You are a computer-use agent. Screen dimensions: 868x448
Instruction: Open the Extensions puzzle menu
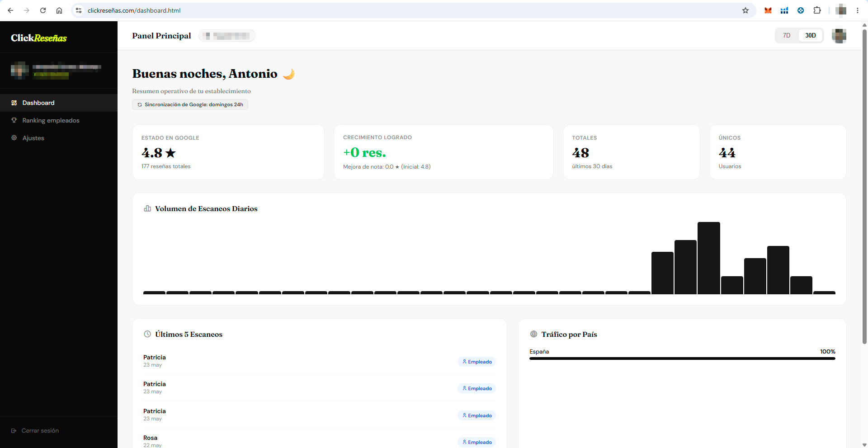817,10
